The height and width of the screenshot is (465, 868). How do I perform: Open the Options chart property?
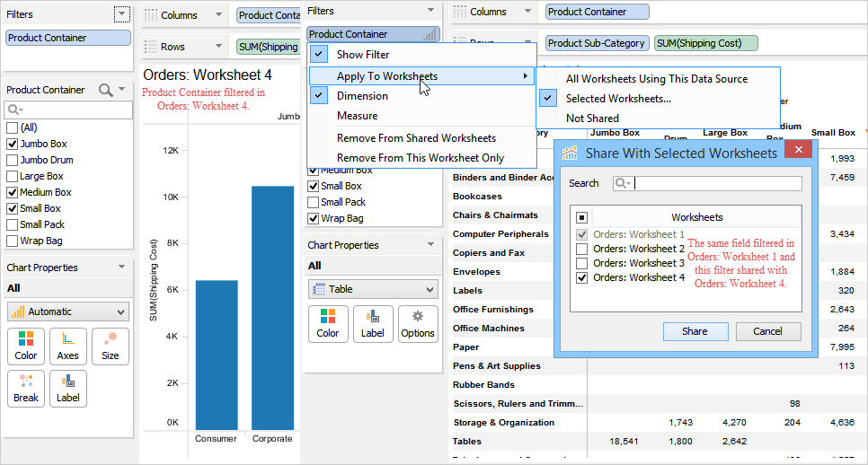(x=418, y=324)
